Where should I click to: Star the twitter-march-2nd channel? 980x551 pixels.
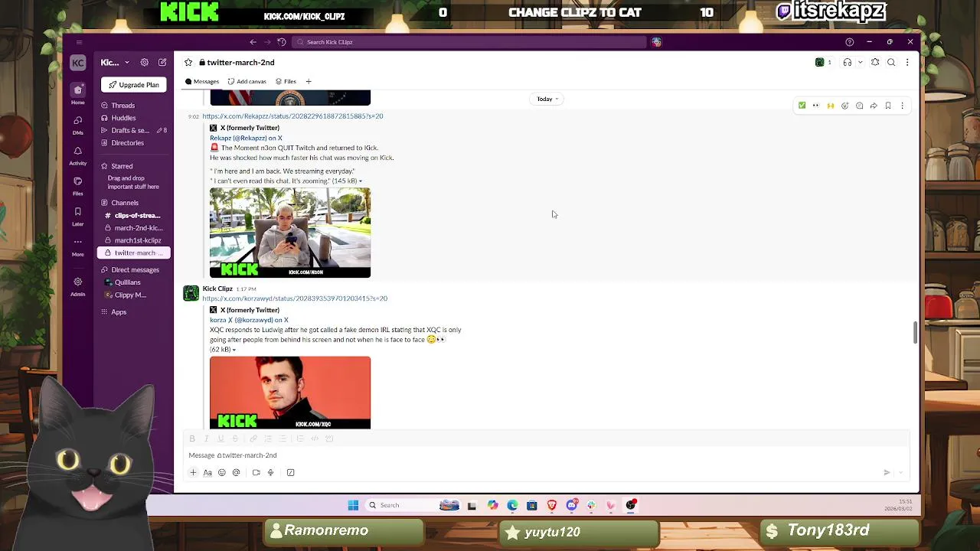click(x=188, y=63)
